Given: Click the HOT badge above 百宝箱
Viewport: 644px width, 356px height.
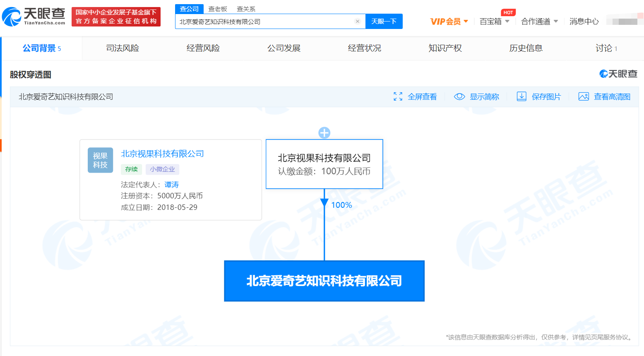Looking at the screenshot, I should click(x=508, y=12).
